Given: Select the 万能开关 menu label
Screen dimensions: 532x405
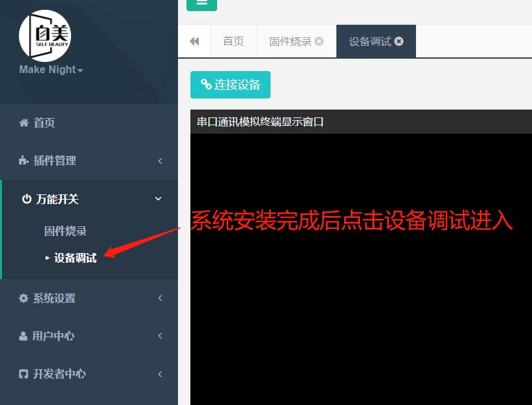Looking at the screenshot, I should (x=57, y=199).
